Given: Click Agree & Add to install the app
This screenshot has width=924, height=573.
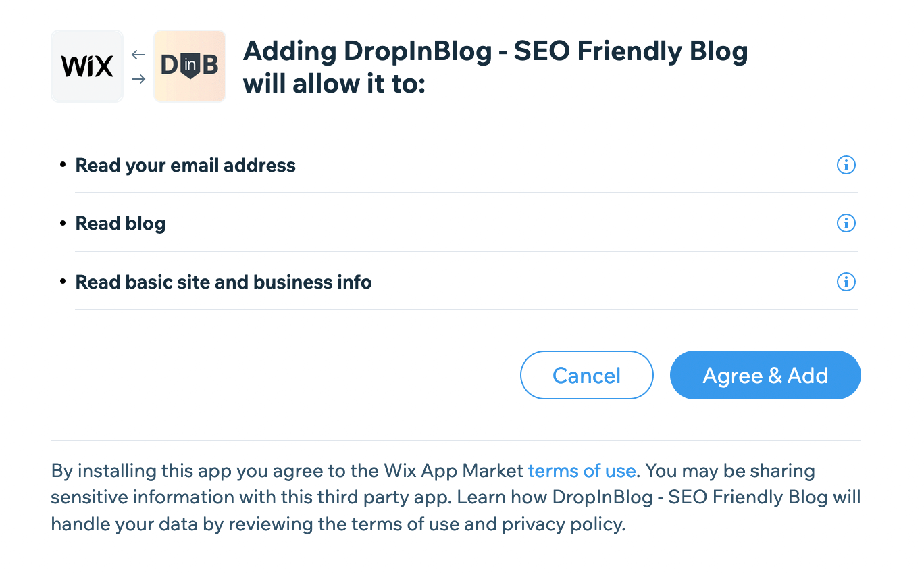Looking at the screenshot, I should point(765,375).
